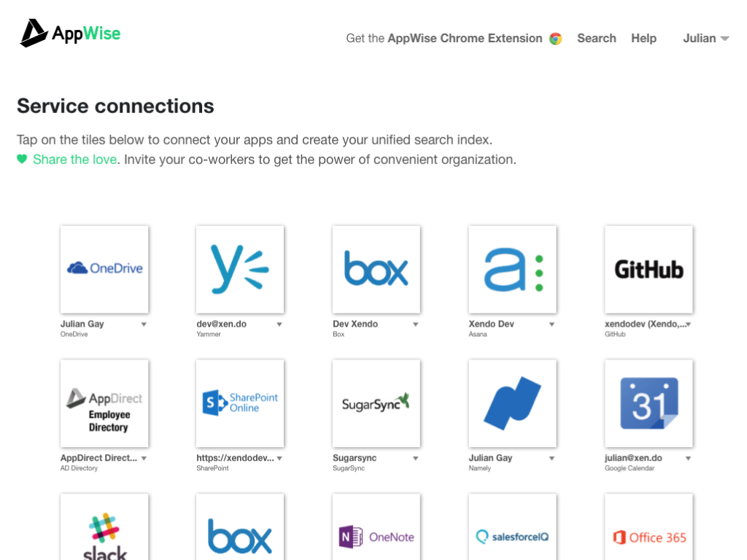Open Search in the top navigation
The height and width of the screenshot is (560, 747).
[596, 39]
